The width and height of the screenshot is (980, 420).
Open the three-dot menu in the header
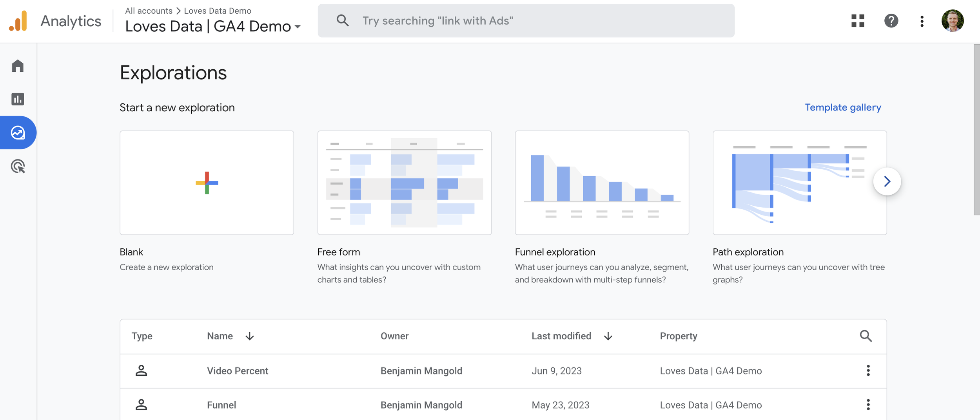pyautogui.click(x=922, y=21)
